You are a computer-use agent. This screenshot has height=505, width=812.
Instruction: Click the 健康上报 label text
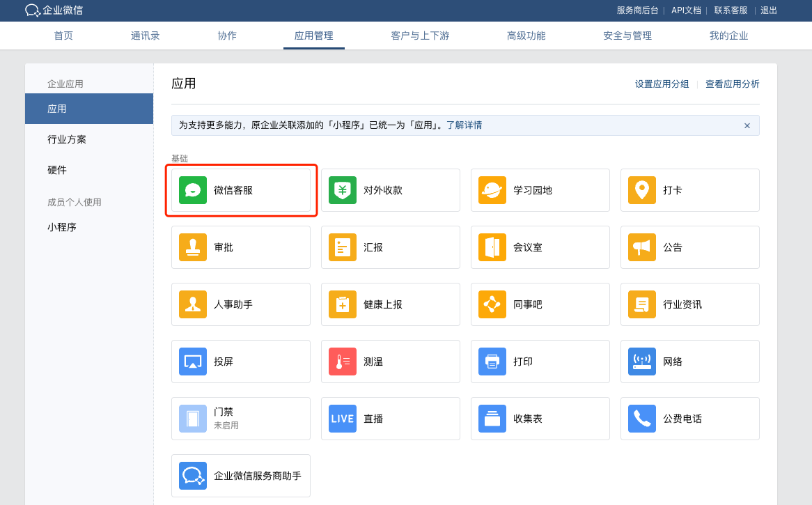point(383,304)
